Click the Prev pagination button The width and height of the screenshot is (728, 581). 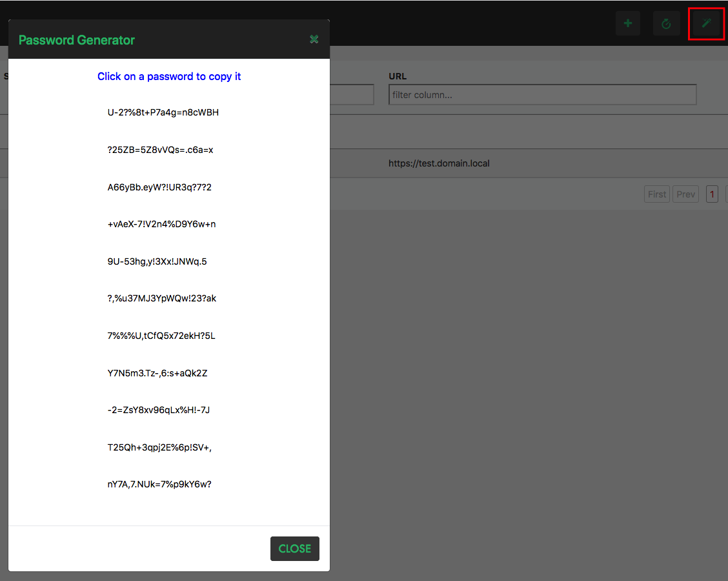coord(685,194)
